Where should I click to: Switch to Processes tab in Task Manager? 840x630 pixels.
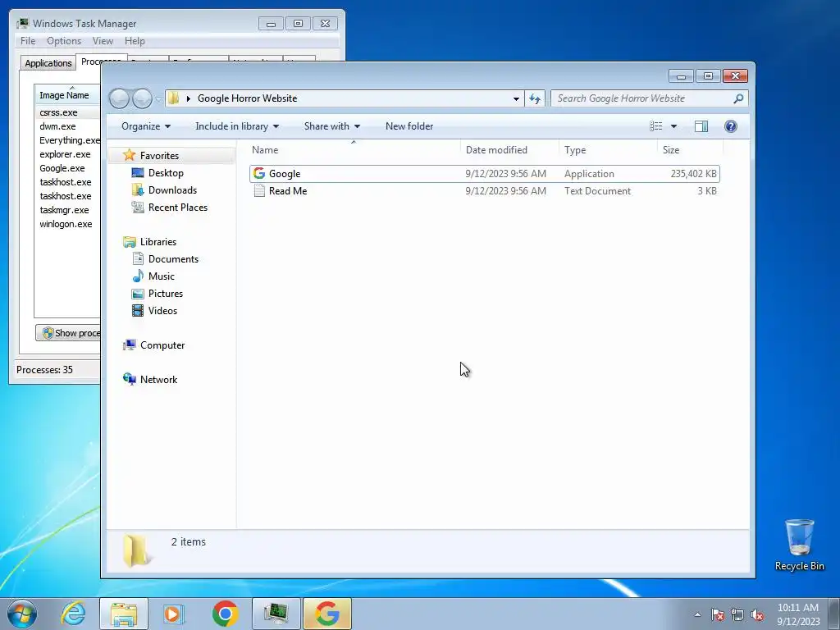(x=101, y=61)
